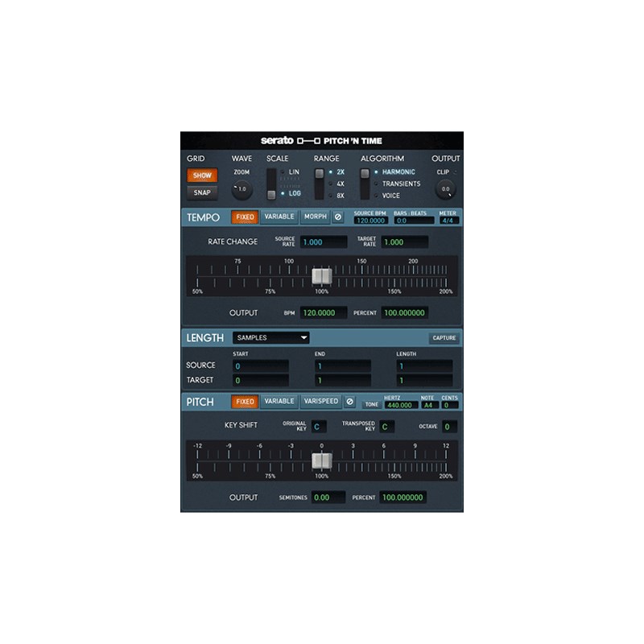Click the Output level knob
The image size is (644, 644).
[445, 188]
